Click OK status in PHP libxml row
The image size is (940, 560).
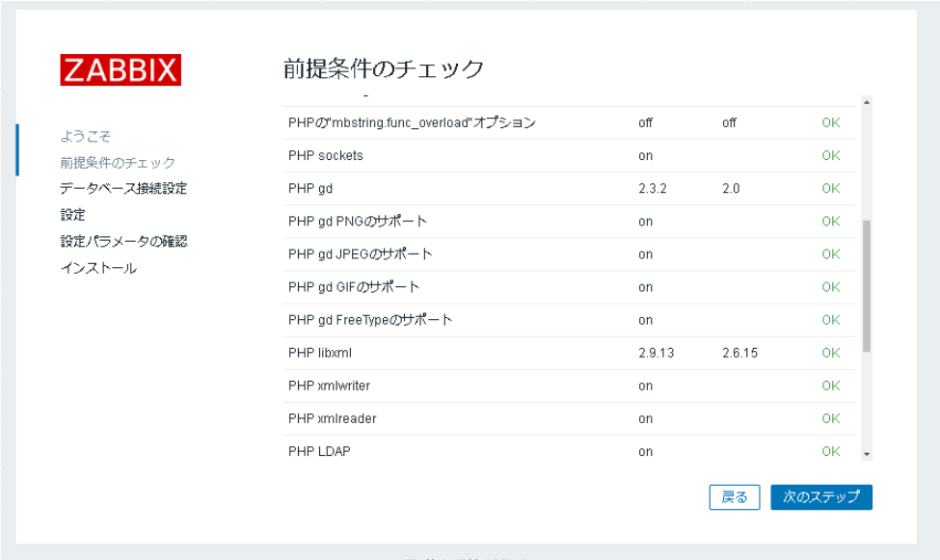pyautogui.click(x=831, y=353)
